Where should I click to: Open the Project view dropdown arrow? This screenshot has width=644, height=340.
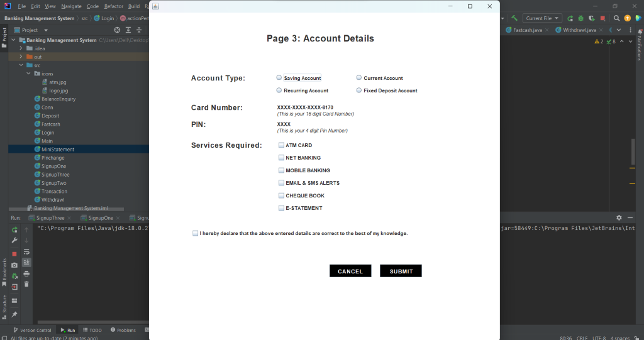(45, 30)
